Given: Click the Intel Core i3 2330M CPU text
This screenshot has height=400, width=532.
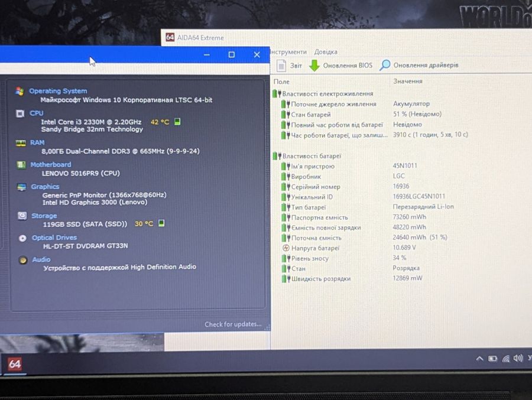Looking at the screenshot, I should pos(91,122).
